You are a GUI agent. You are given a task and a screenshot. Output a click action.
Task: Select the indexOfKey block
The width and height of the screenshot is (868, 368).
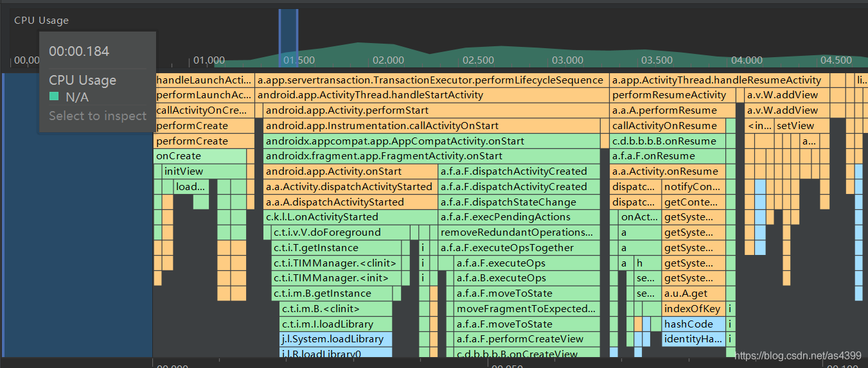[x=694, y=309]
